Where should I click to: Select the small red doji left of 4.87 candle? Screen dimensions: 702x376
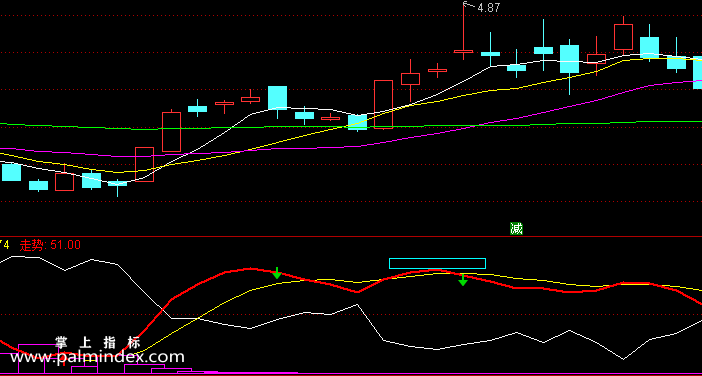coord(437,70)
